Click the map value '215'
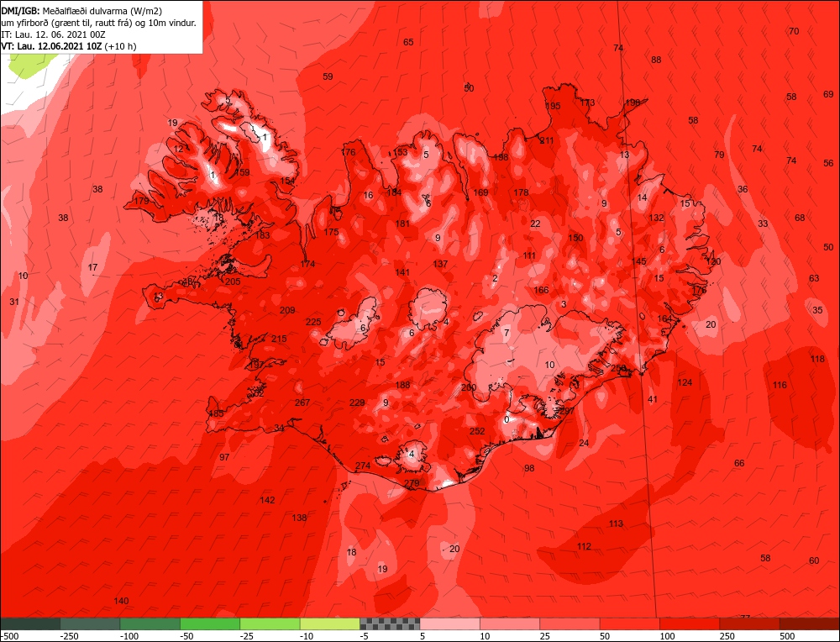 coord(279,338)
